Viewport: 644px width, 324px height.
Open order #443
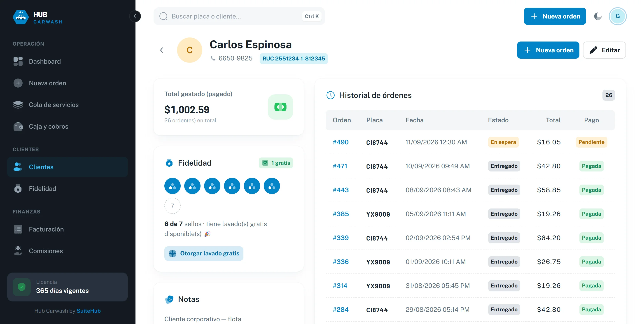341,190
